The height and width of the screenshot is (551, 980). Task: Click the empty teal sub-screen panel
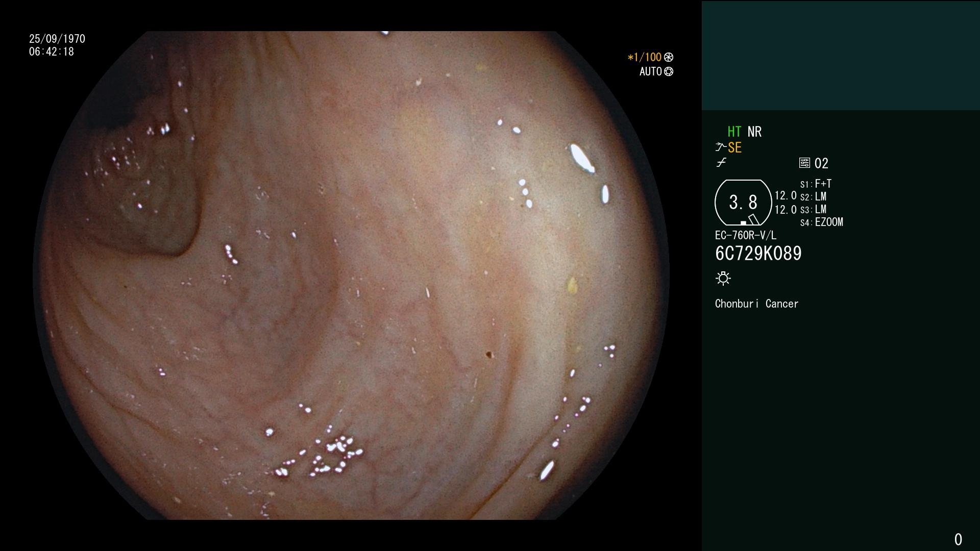click(841, 56)
